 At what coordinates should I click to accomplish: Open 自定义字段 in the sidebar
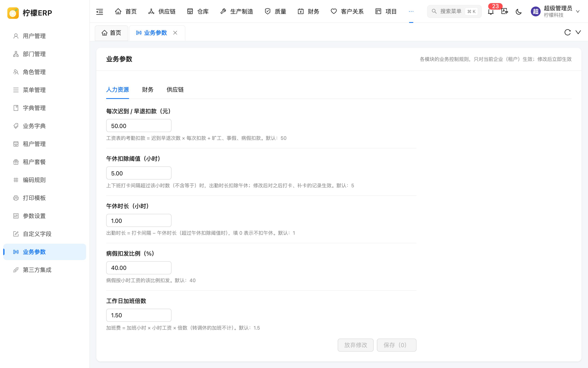coord(45,234)
